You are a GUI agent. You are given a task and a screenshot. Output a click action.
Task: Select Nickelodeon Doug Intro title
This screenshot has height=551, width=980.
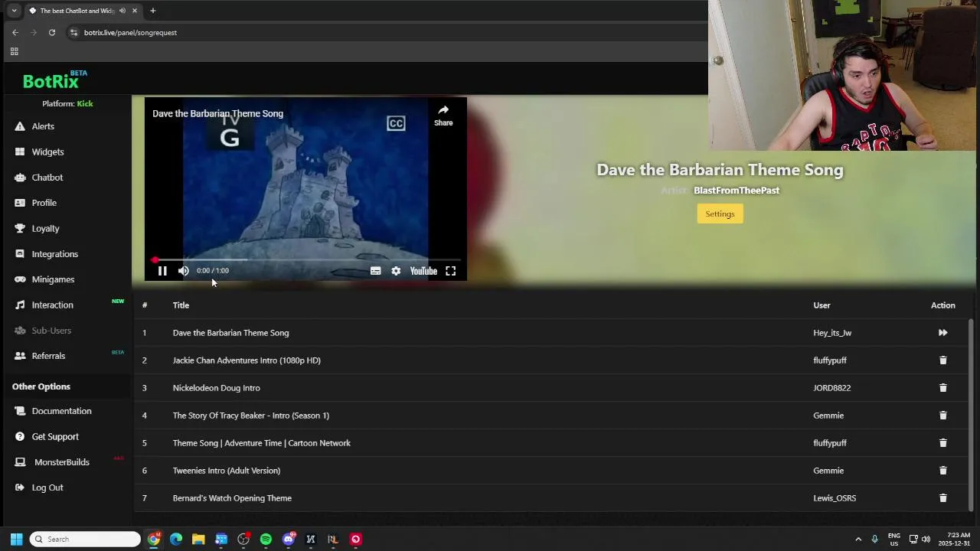click(217, 388)
